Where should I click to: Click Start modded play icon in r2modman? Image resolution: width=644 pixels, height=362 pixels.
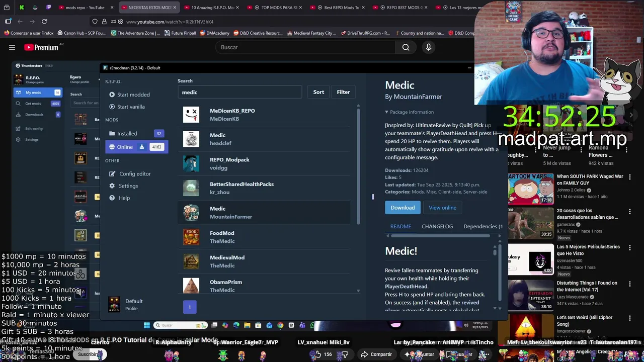pyautogui.click(x=112, y=95)
